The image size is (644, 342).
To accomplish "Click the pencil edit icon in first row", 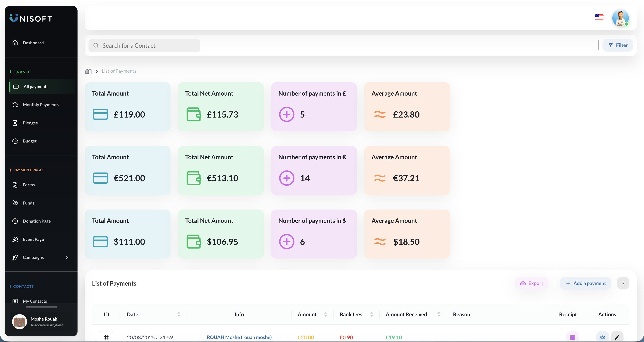I will [617, 337].
